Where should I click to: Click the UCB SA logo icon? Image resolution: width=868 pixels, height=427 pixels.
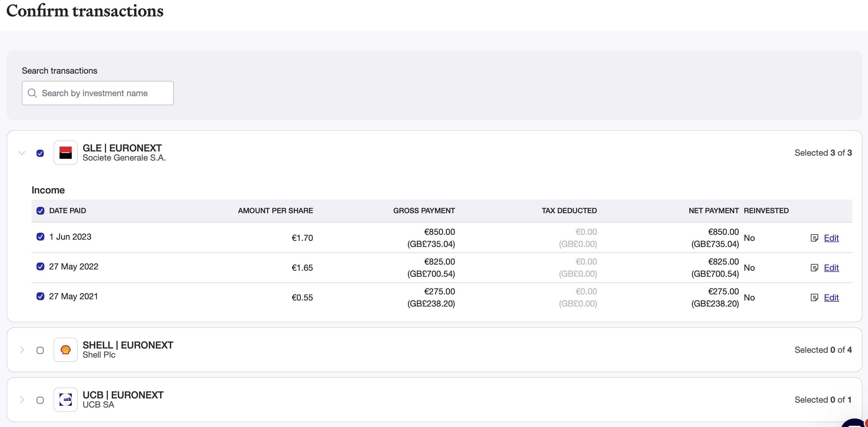(65, 400)
